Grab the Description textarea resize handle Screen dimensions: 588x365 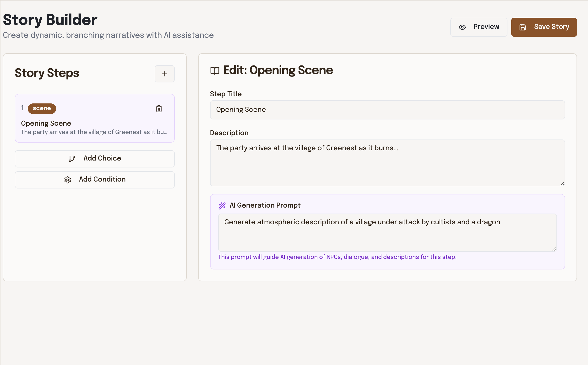(562, 184)
